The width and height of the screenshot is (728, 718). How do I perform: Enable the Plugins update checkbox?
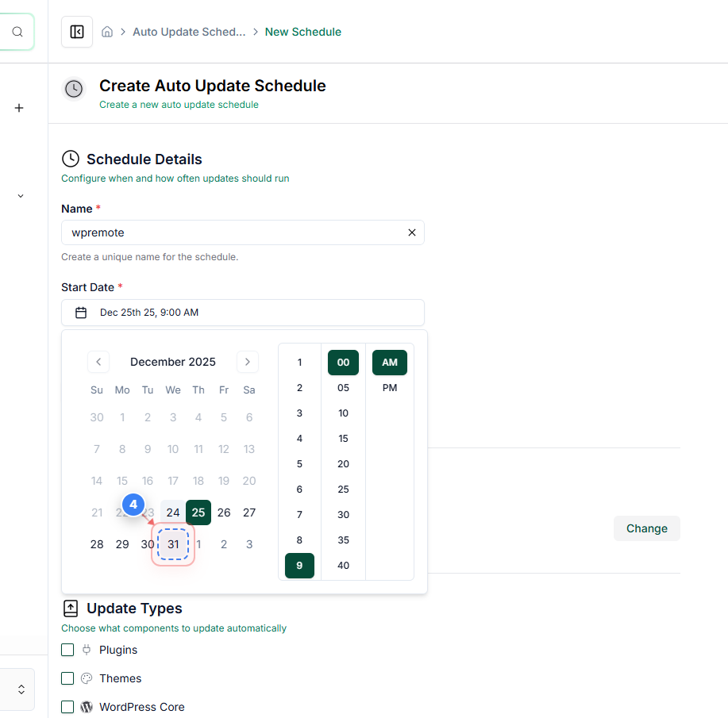tap(67, 650)
